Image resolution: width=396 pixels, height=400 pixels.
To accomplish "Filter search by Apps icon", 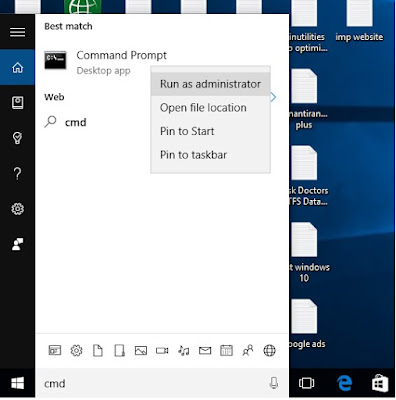I will point(55,351).
